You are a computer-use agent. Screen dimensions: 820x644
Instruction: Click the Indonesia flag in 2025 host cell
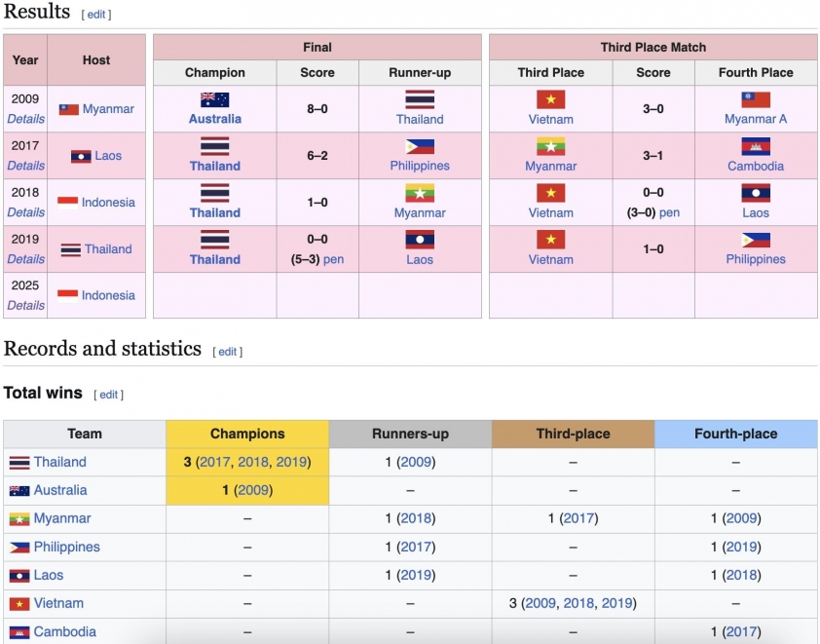pyautogui.click(x=67, y=296)
